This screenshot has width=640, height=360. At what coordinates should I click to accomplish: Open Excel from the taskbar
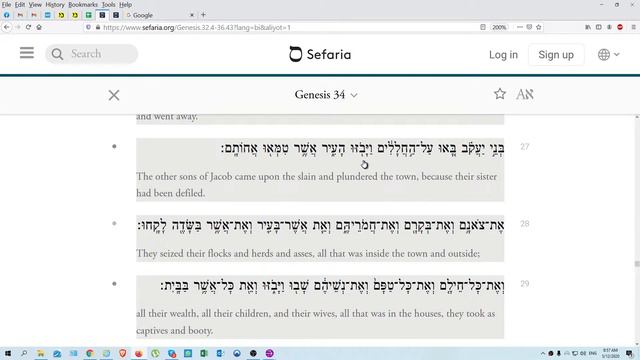(204, 353)
